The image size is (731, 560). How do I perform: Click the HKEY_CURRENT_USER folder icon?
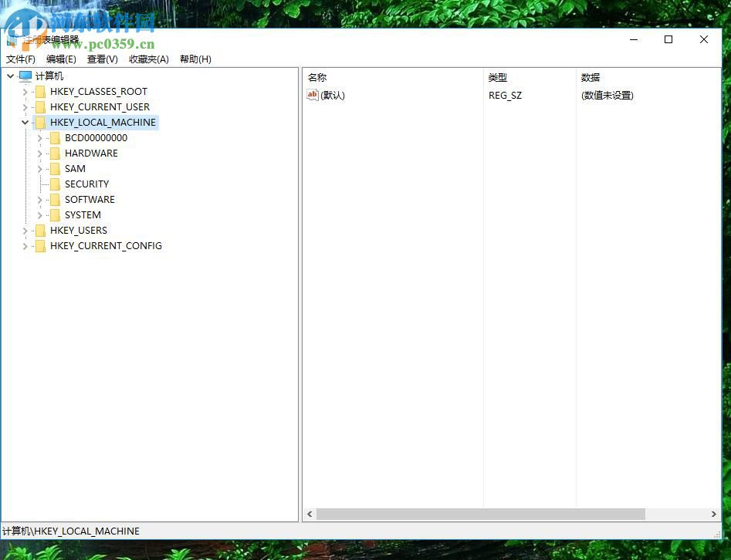(x=41, y=107)
